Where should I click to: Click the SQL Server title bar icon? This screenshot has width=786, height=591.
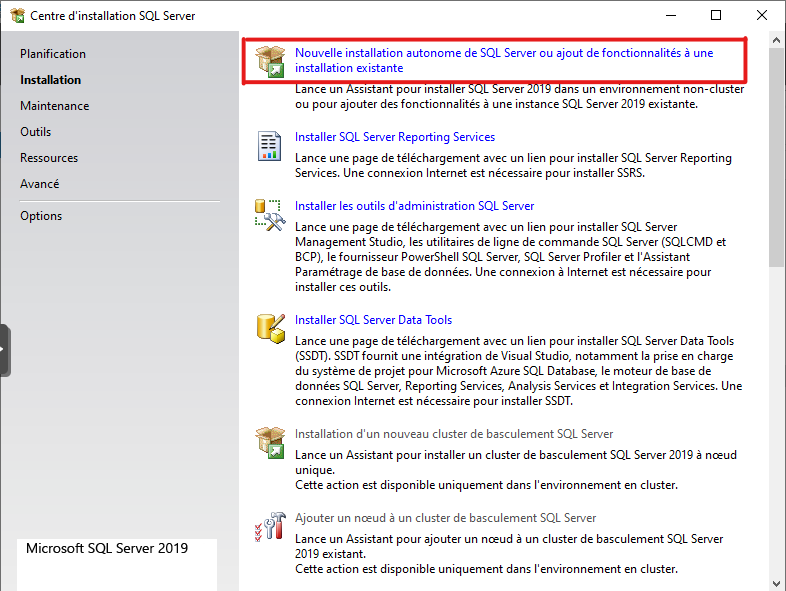(x=17, y=16)
